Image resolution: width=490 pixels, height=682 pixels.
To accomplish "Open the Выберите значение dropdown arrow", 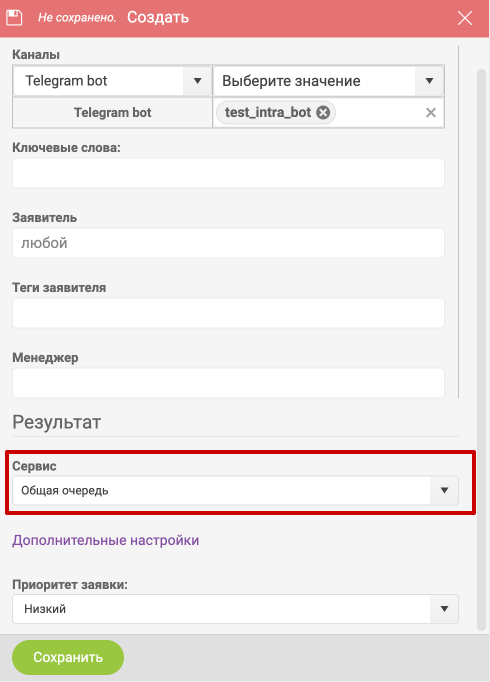I will (430, 81).
